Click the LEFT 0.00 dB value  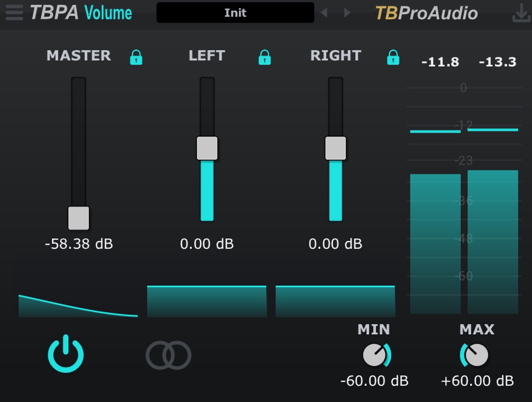[x=207, y=244]
